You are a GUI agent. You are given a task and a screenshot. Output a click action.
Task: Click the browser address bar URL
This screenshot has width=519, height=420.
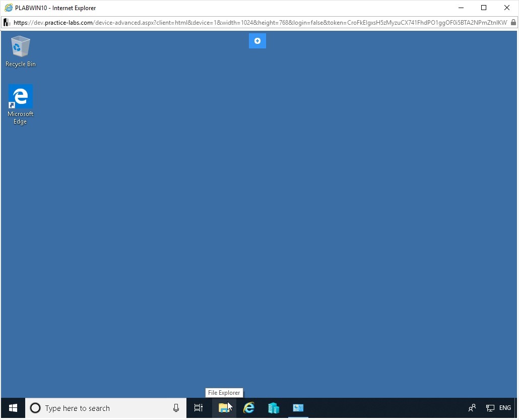260,23
